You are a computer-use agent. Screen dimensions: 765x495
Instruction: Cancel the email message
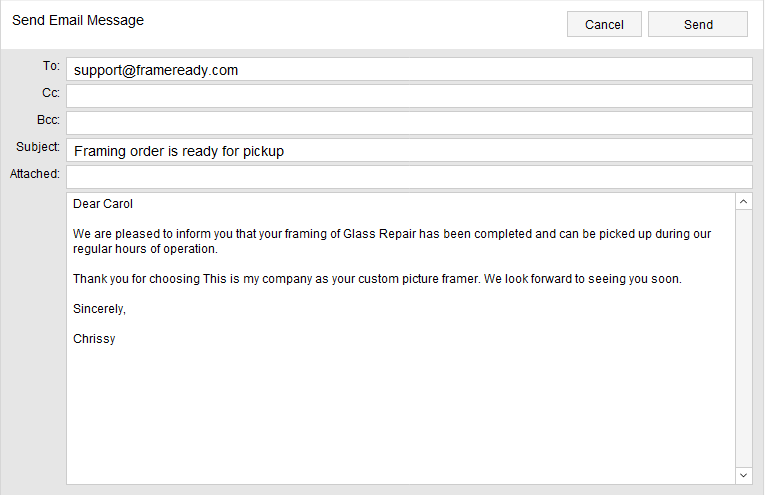point(604,24)
